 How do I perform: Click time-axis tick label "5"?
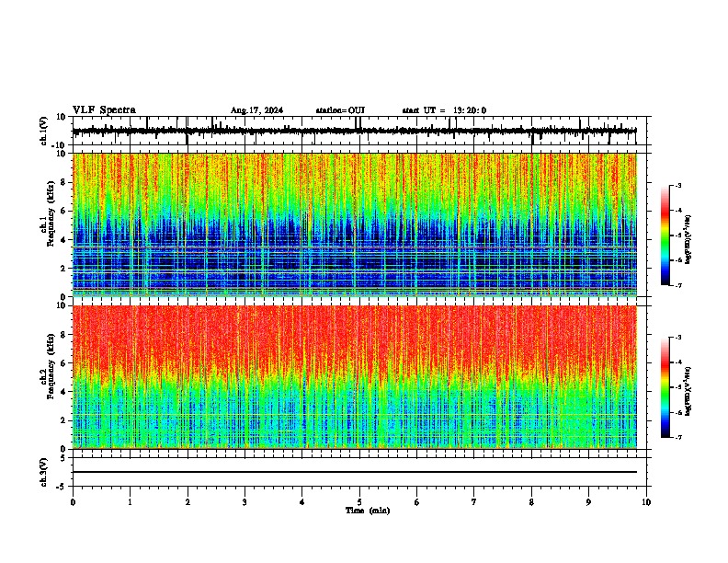359,502
